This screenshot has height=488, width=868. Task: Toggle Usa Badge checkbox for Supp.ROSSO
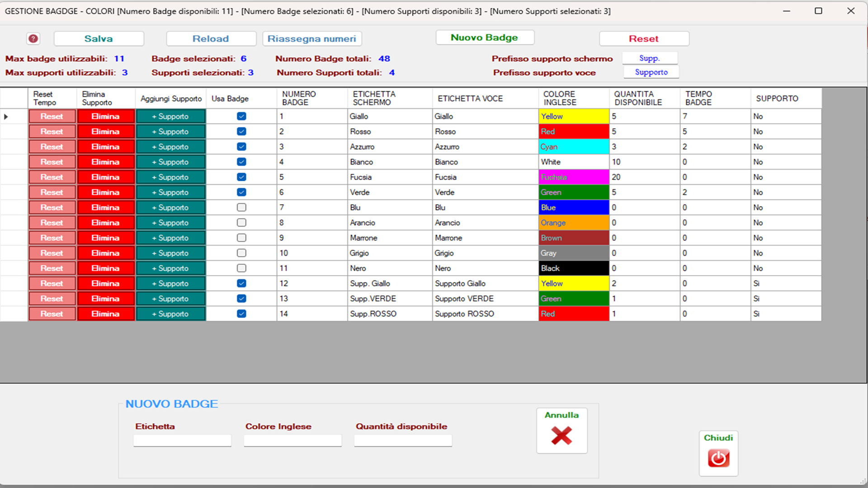241,314
